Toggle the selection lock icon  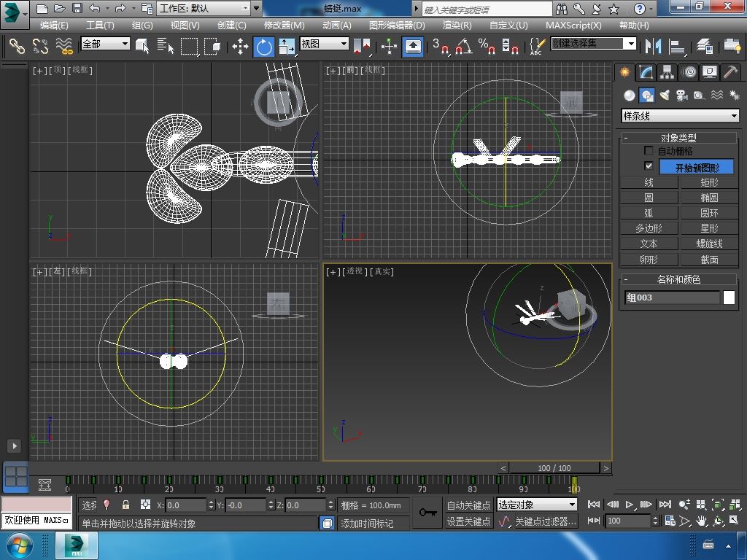[125, 505]
